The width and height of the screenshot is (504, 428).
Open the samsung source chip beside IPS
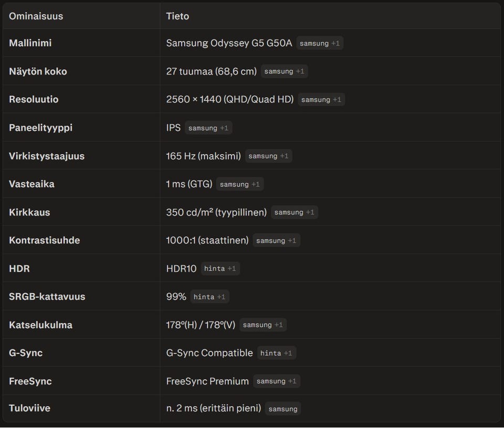pos(208,128)
